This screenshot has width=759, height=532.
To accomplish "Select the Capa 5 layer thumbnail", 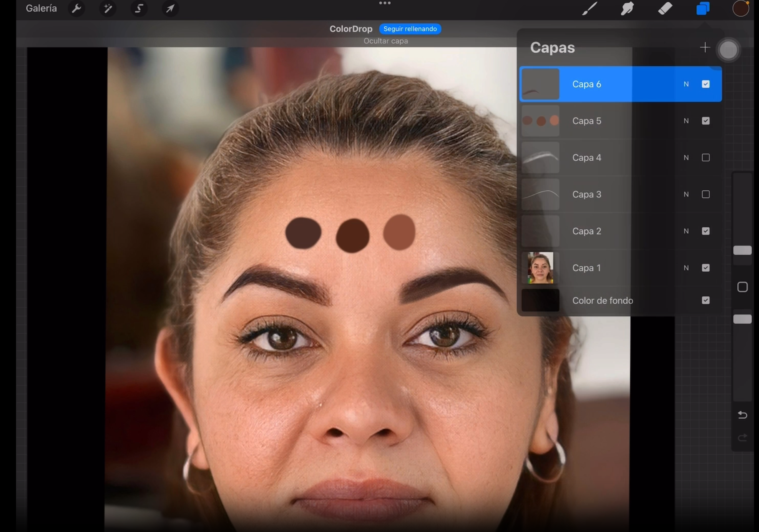I will (540, 121).
